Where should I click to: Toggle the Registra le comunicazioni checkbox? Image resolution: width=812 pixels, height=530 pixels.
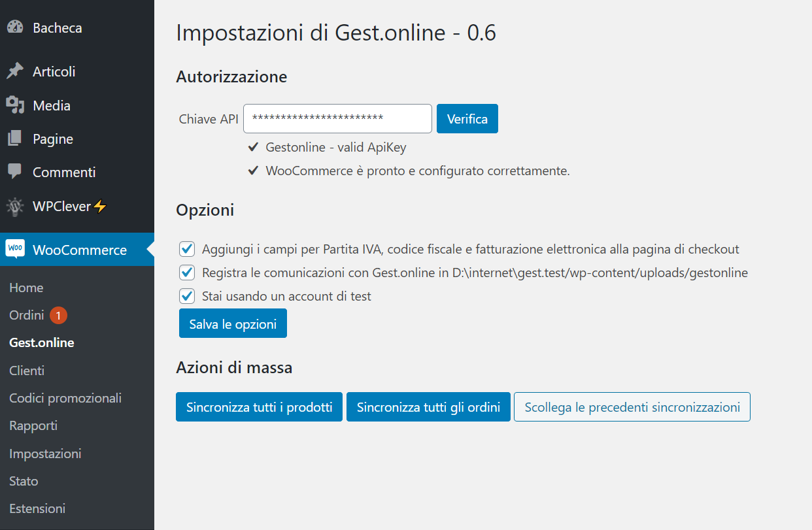pyautogui.click(x=187, y=273)
